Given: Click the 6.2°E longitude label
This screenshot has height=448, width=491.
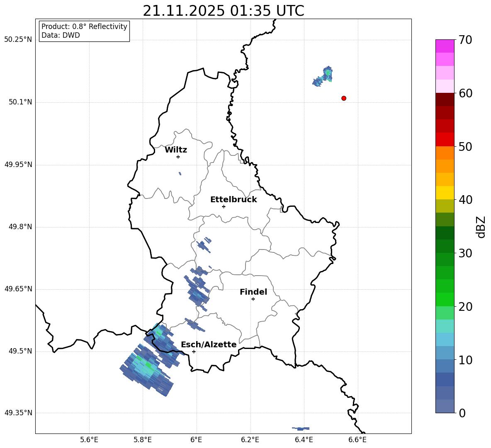Looking at the screenshot, I should (250, 440).
